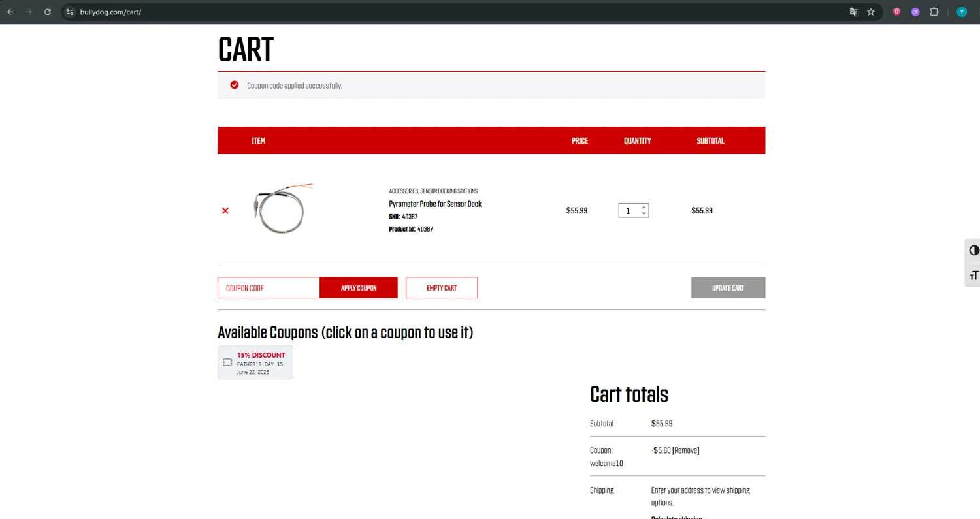Viewport: 980px width, 519px height.
Task: Click the Product Id: 40387 text
Action: [x=411, y=229]
